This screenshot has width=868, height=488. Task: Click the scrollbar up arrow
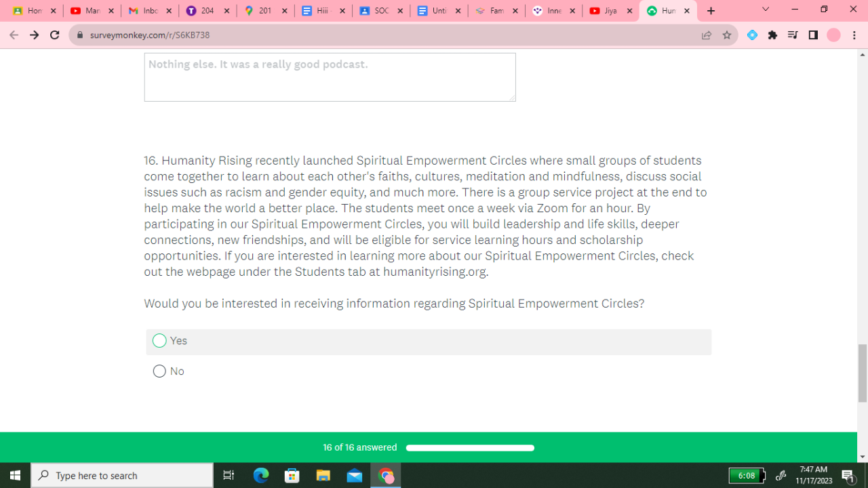pos(863,54)
